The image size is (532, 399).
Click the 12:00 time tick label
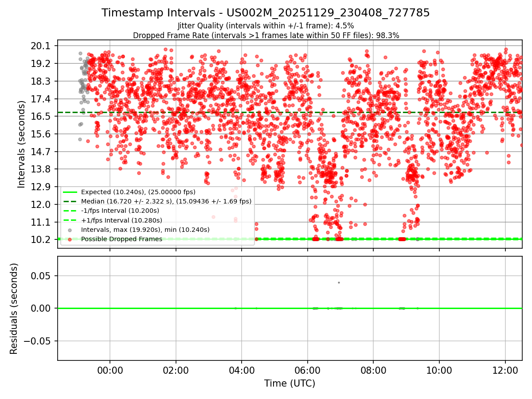505,370
